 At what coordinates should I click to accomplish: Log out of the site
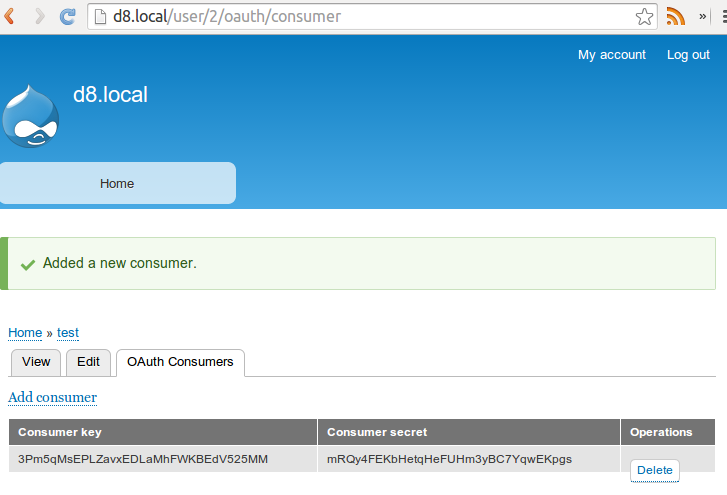pos(688,55)
